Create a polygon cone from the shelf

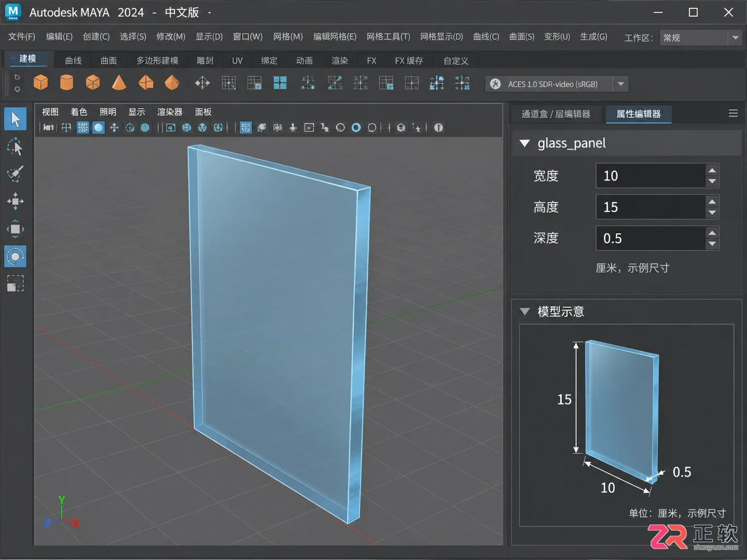coord(119,83)
